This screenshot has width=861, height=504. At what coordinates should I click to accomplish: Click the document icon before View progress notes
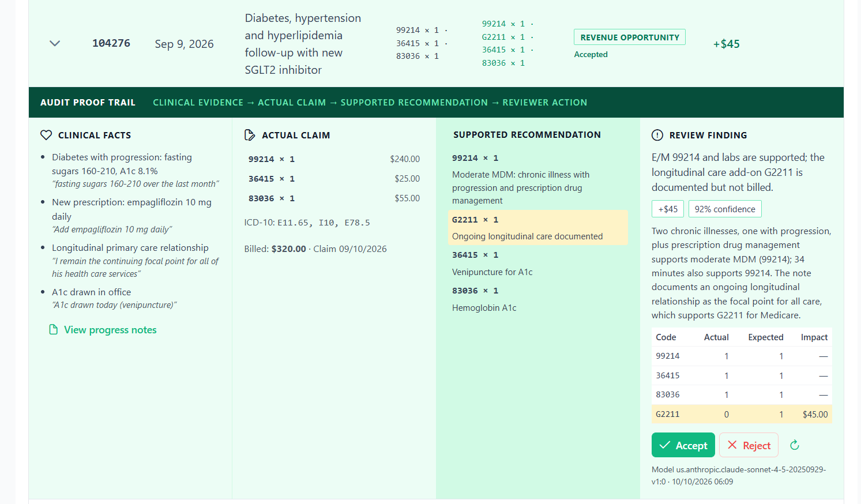click(x=54, y=329)
